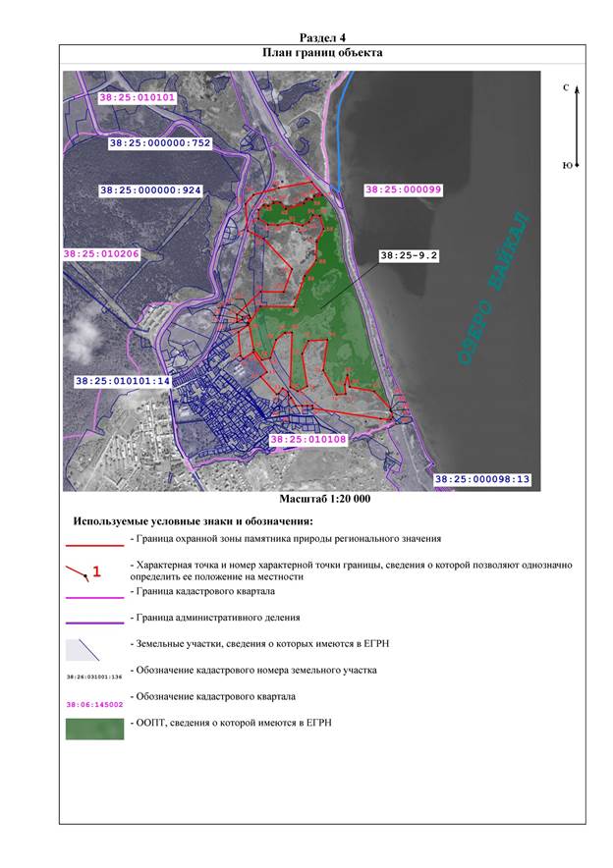
Task: Click legend sample quarter 38:06:145002
Action: (94, 705)
